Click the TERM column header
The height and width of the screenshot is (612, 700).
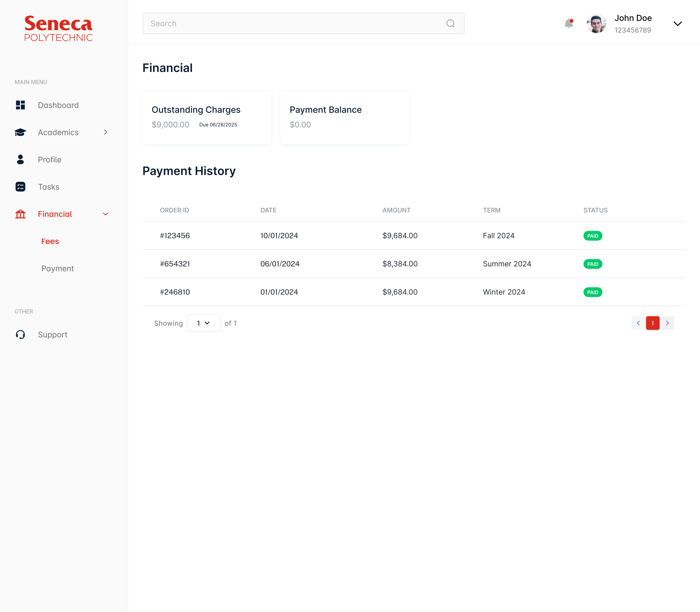click(x=492, y=210)
